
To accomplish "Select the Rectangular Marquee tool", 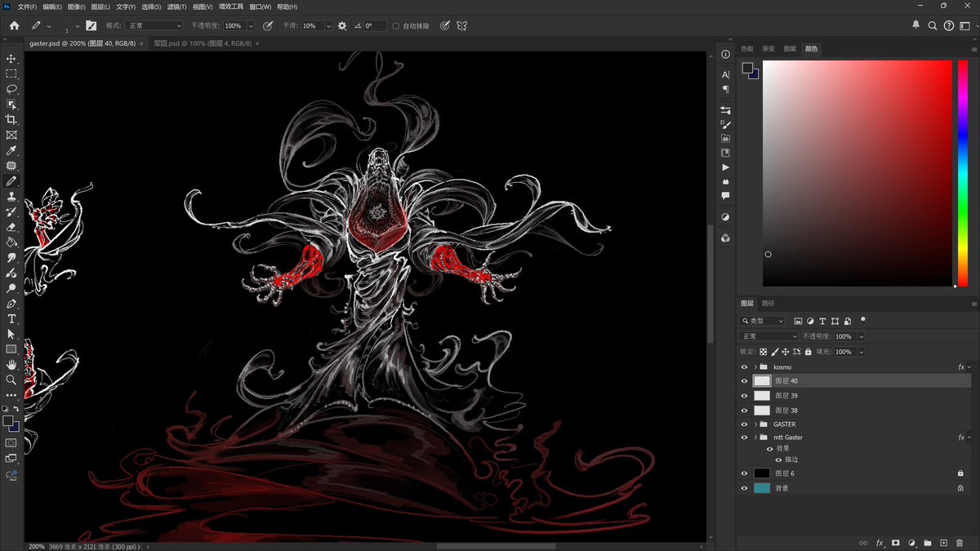I will [11, 73].
